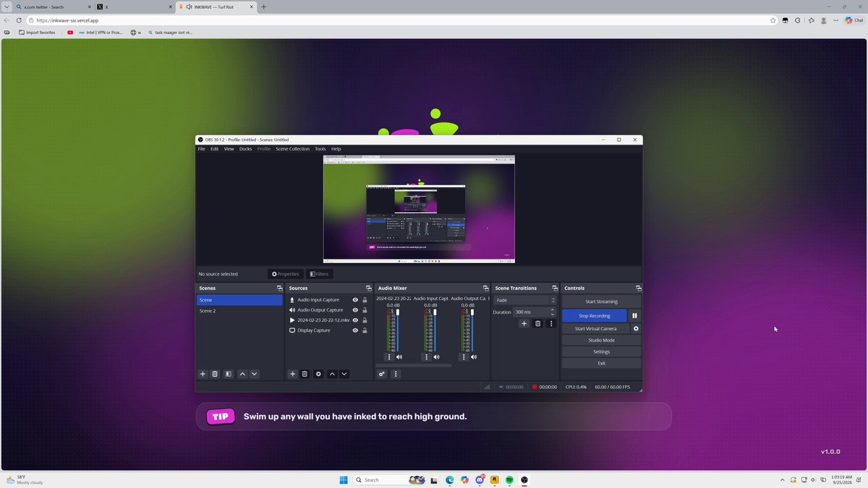The width and height of the screenshot is (868, 488).
Task: Lock the 2024-02-23 20-22-12.mkv source
Action: (x=365, y=320)
